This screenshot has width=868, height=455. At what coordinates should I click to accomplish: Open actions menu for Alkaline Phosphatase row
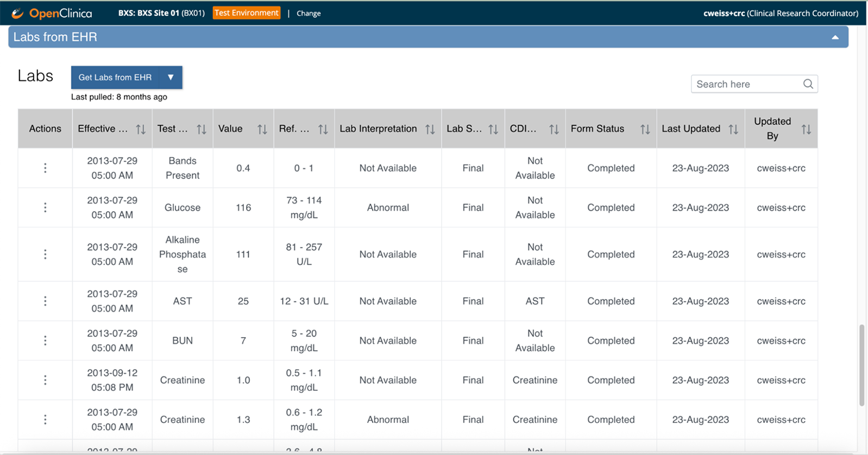pyautogui.click(x=45, y=254)
